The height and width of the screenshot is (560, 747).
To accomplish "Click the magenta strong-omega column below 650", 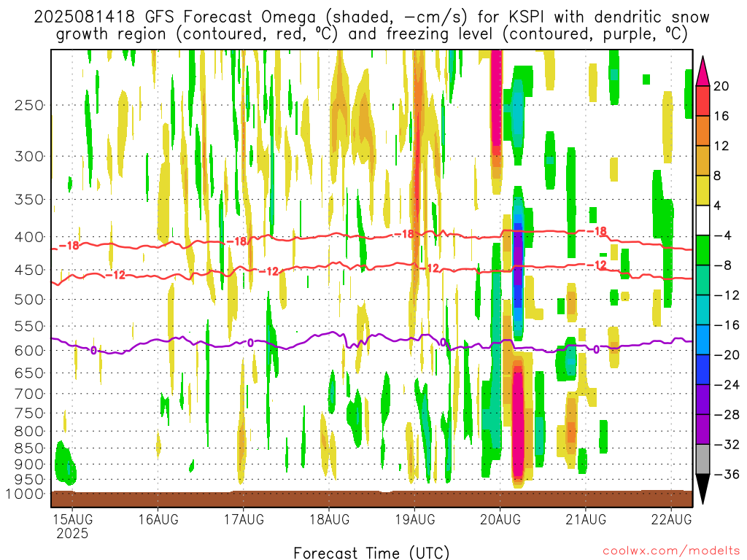I will (518, 421).
